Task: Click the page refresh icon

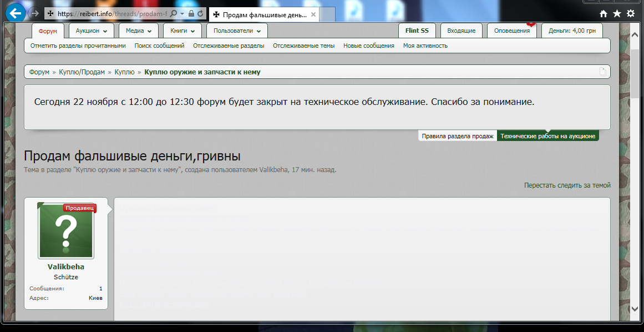Action: [x=200, y=12]
